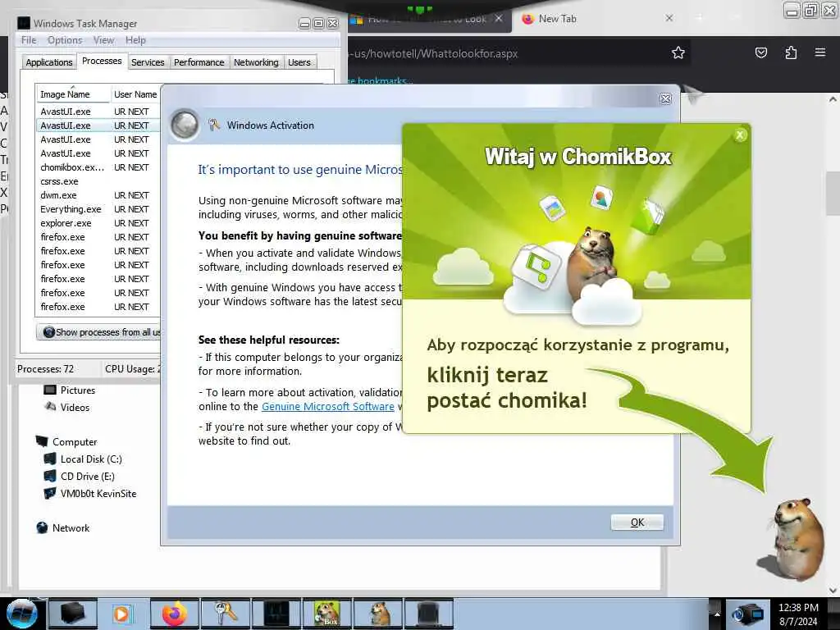The width and height of the screenshot is (840, 630).
Task: Open the first black taskbar icon next to Start
Action: (x=73, y=614)
